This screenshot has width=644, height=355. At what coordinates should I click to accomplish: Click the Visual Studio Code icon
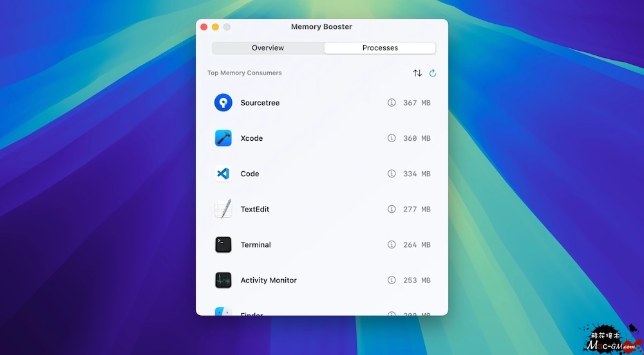[x=223, y=174]
